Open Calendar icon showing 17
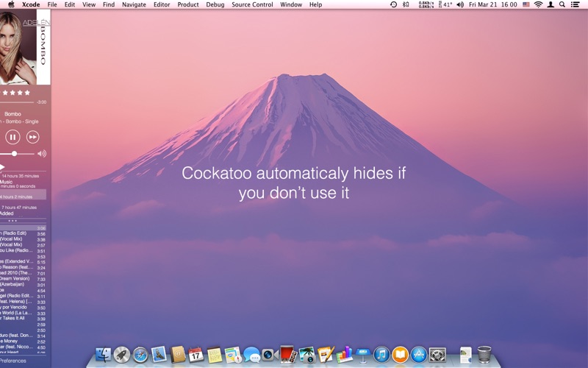588x368 pixels. (x=196, y=355)
